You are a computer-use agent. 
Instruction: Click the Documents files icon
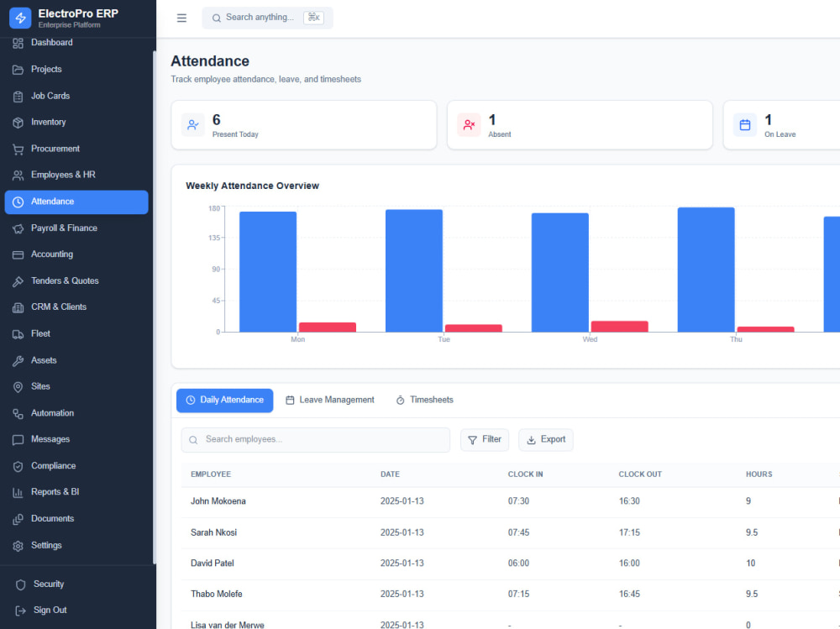click(x=18, y=519)
